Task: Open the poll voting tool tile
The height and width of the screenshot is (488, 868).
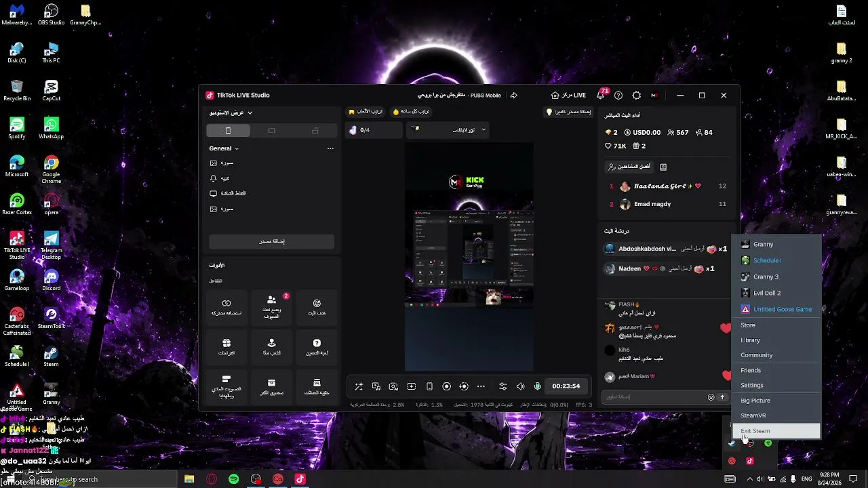Action: [226, 387]
